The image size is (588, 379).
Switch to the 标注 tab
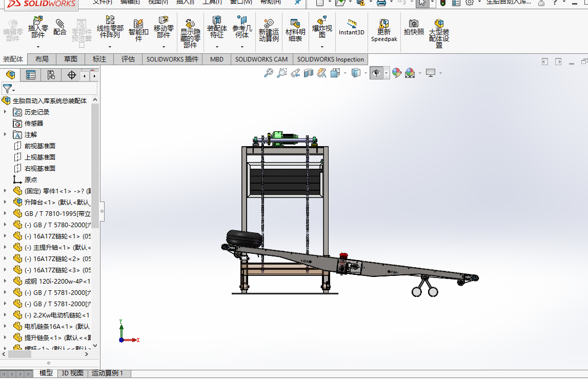point(99,59)
